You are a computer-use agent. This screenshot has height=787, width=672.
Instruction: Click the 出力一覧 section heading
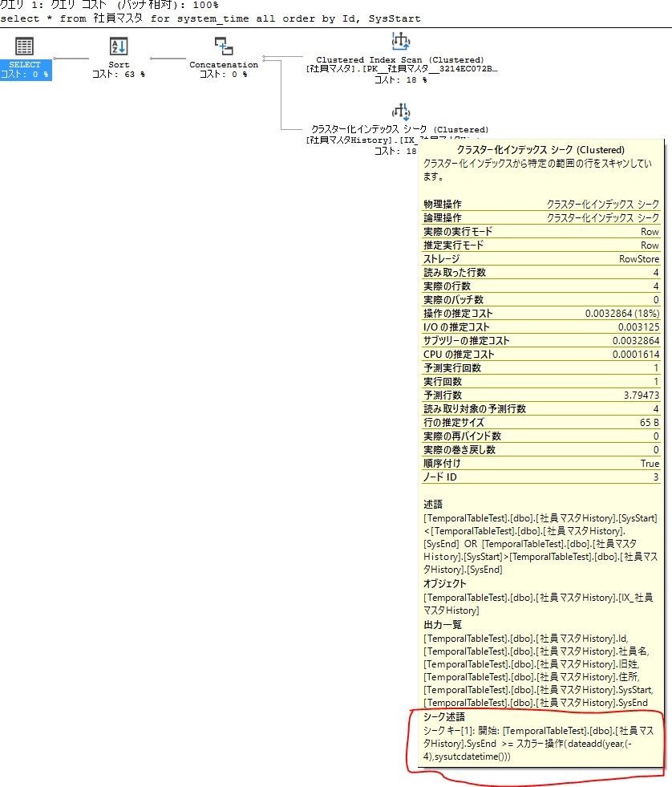(x=442, y=625)
